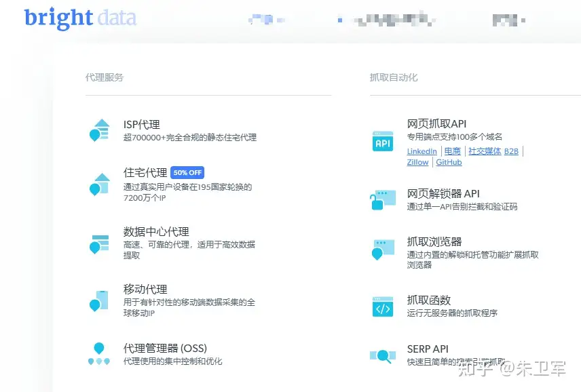Follow the GitHub link
The width and height of the screenshot is (581, 392).
pos(449,162)
